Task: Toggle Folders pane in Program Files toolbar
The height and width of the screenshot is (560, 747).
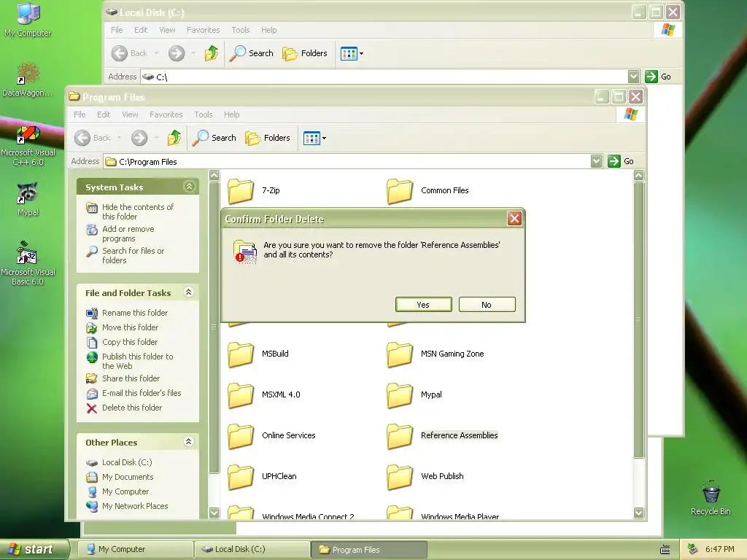Action: (x=268, y=138)
